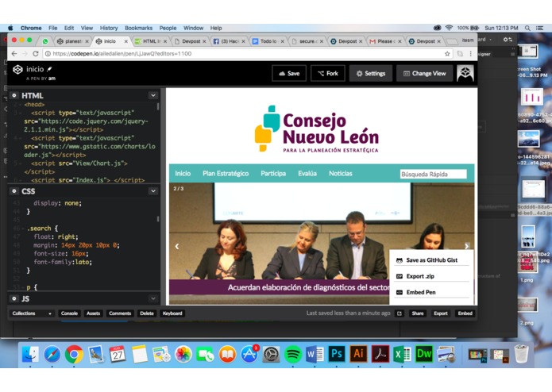Click the Delete button in footer
This screenshot has width=552, height=392.
coord(147,313)
